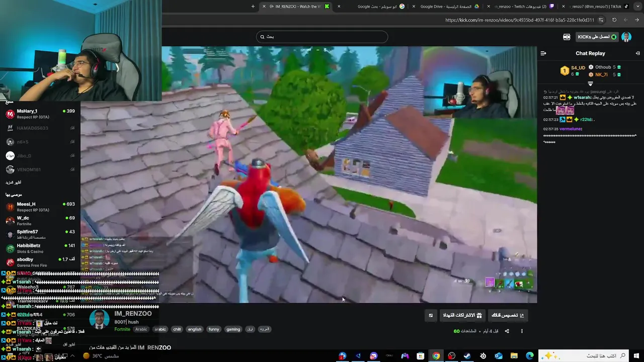Click the Windows Start button
The width and height of the screenshot is (644, 362).
[x=636, y=356]
